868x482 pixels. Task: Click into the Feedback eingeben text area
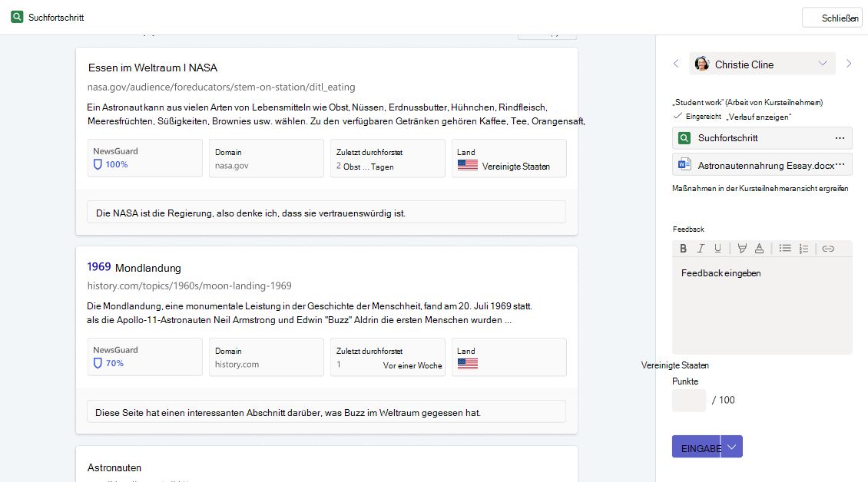point(762,305)
